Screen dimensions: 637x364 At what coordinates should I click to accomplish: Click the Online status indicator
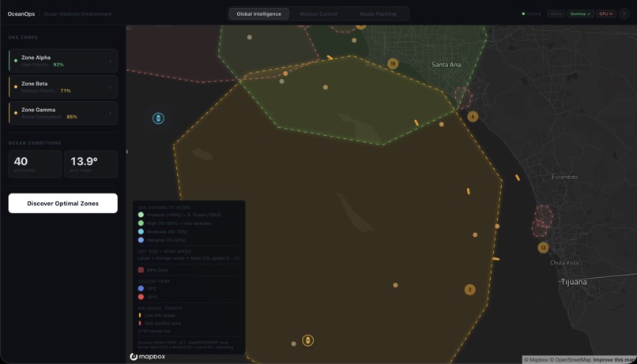(531, 13)
